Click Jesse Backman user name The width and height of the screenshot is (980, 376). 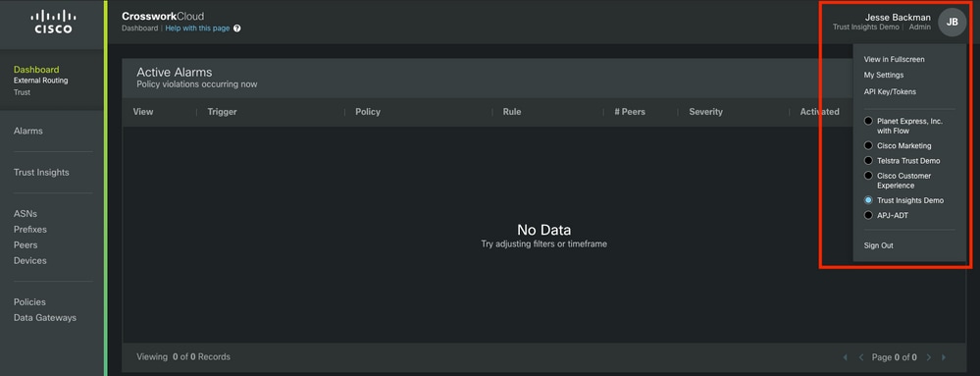coord(899,17)
